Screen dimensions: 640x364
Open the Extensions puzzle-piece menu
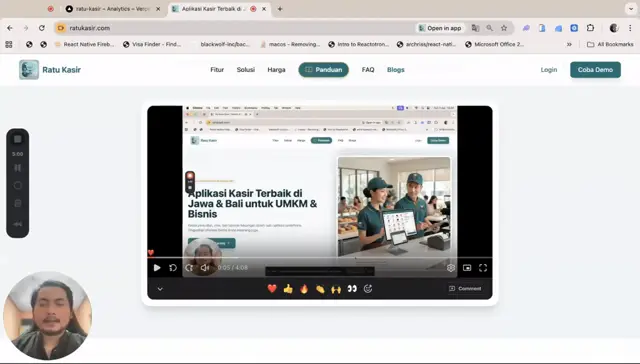point(590,28)
